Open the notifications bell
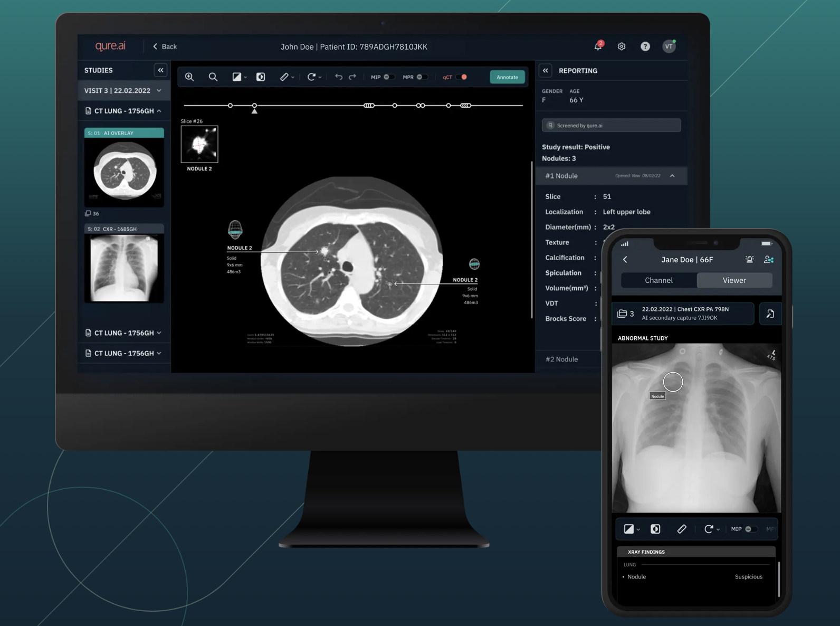Viewport: 840px width, 626px height. pos(598,46)
